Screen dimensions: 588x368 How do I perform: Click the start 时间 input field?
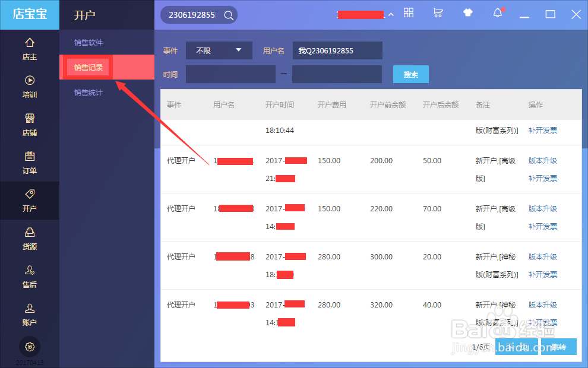tap(230, 74)
